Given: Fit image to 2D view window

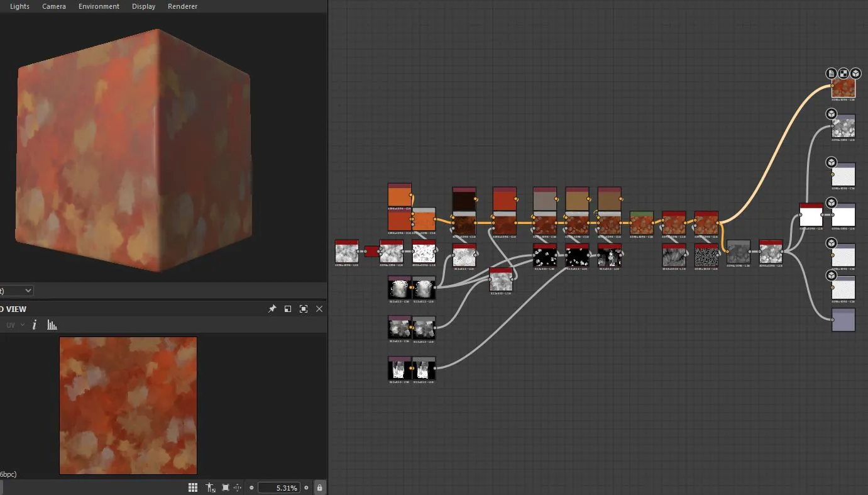Looking at the screenshot, I should point(226,487).
